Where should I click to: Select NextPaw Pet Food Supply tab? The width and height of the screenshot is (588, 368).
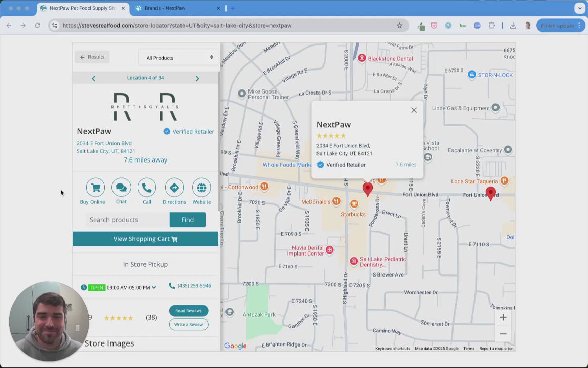[82, 8]
